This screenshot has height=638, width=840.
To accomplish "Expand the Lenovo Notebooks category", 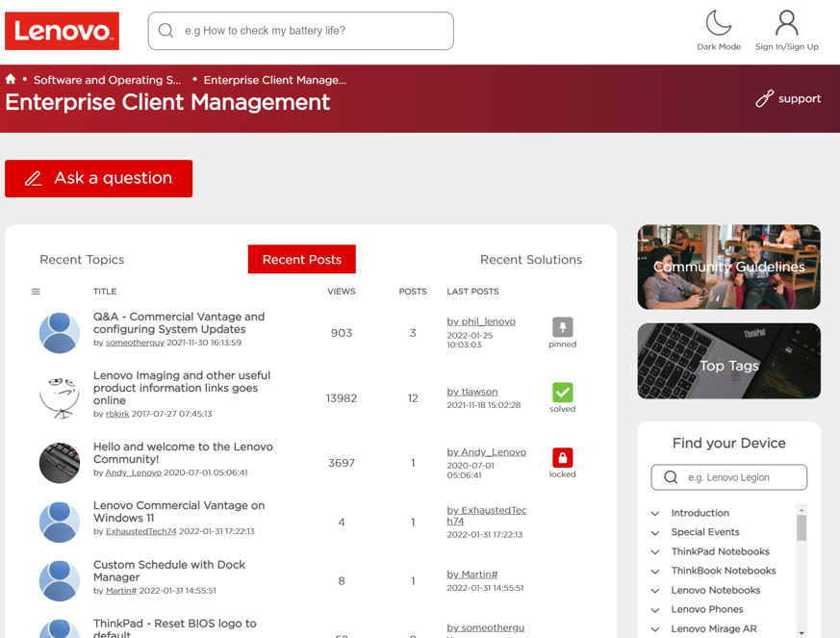I will point(655,590).
